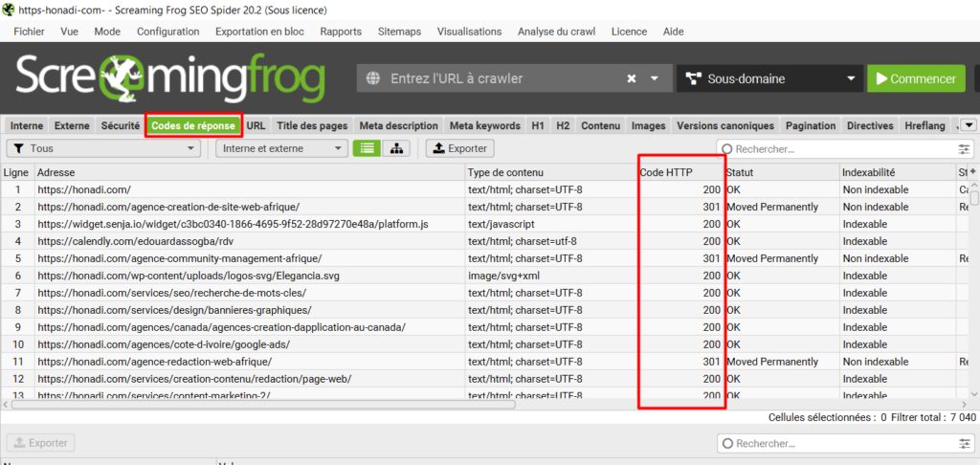Click the horizontal scrollbar of table
Screen dimensions: 980x465
tap(262, 405)
